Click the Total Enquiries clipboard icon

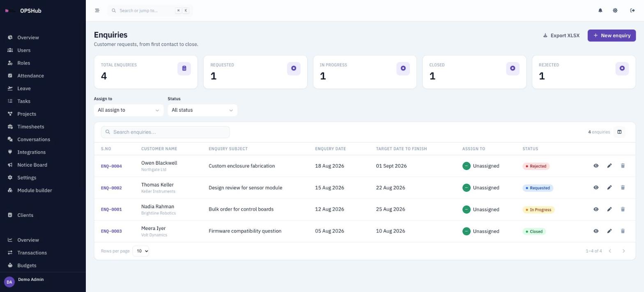pos(184,69)
